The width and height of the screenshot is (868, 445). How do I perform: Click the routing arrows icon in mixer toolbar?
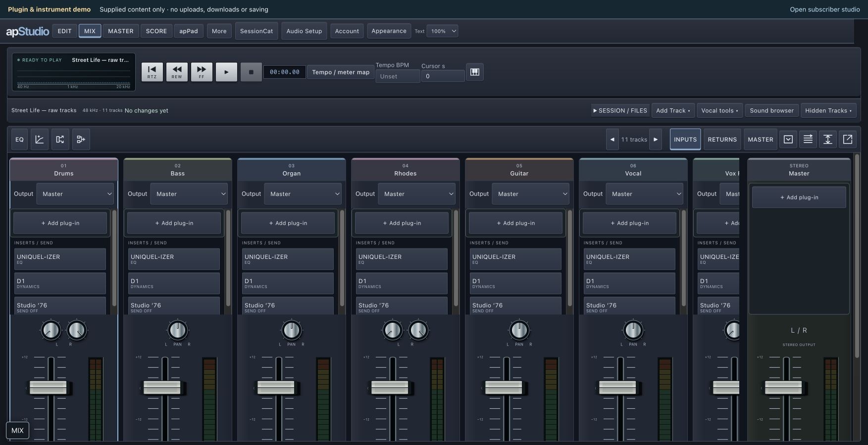pyautogui.click(x=60, y=140)
